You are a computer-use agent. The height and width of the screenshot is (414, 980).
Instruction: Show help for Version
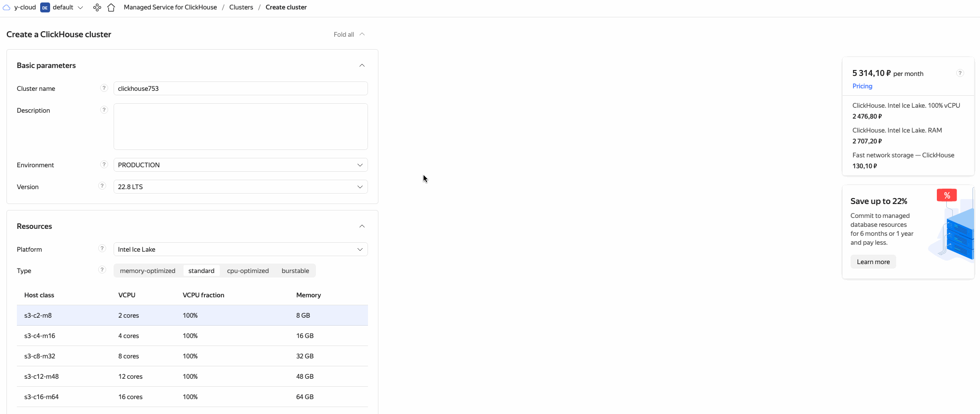(x=102, y=186)
